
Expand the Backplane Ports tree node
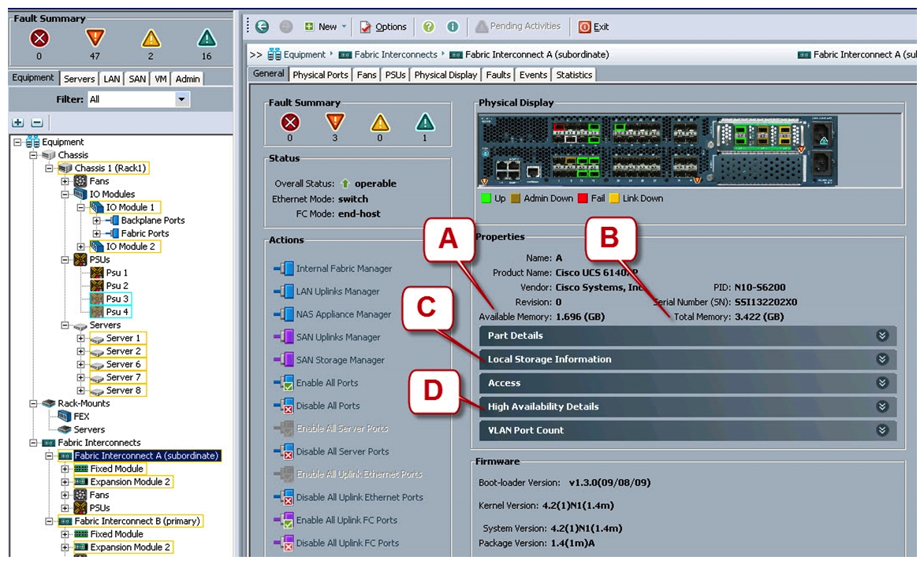tap(97, 221)
